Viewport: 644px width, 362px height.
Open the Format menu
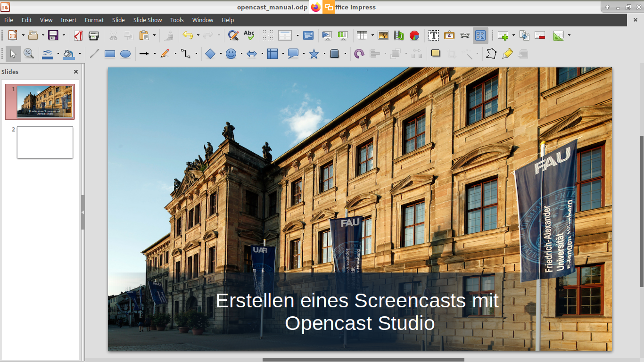click(x=94, y=20)
